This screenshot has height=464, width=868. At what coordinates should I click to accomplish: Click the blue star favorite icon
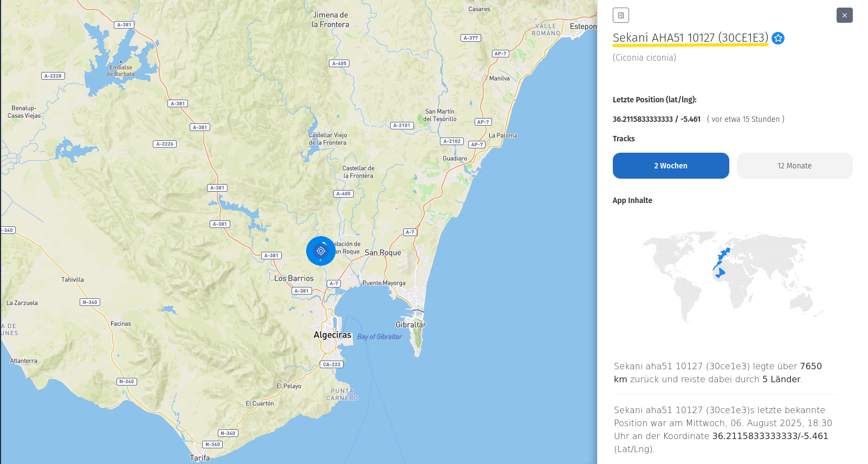pos(778,38)
